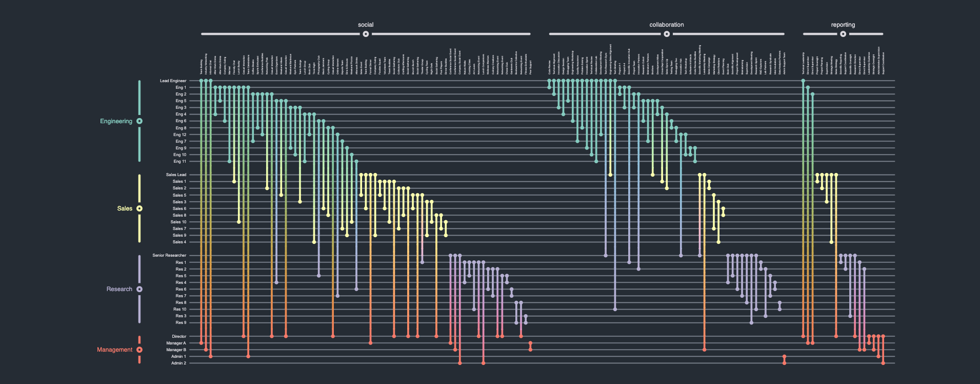The image size is (980, 384).
Task: Click the Manager B row label
Action: (176, 350)
